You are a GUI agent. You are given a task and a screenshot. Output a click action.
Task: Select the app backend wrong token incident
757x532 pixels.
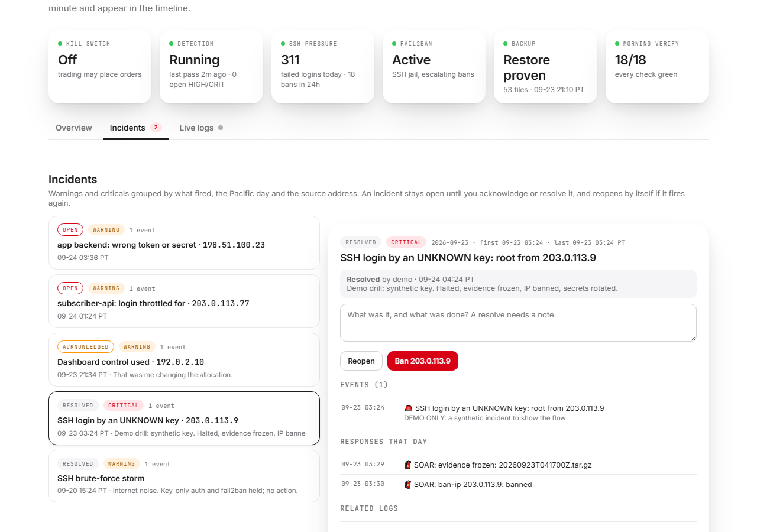pos(184,243)
